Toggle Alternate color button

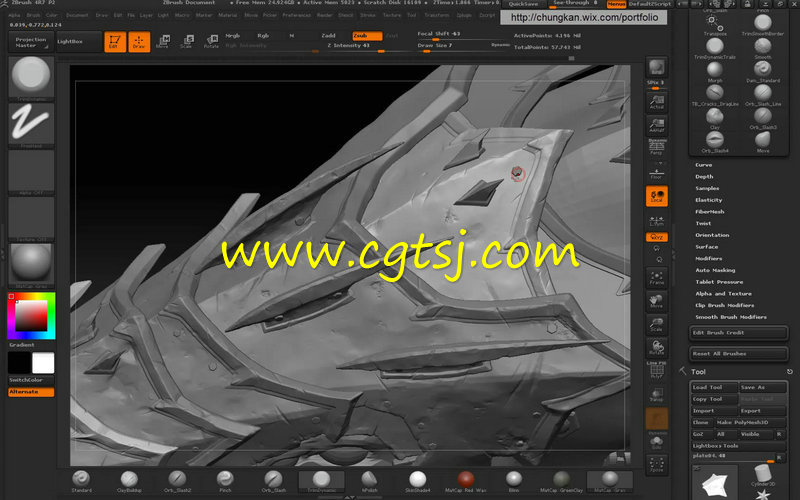(31, 392)
